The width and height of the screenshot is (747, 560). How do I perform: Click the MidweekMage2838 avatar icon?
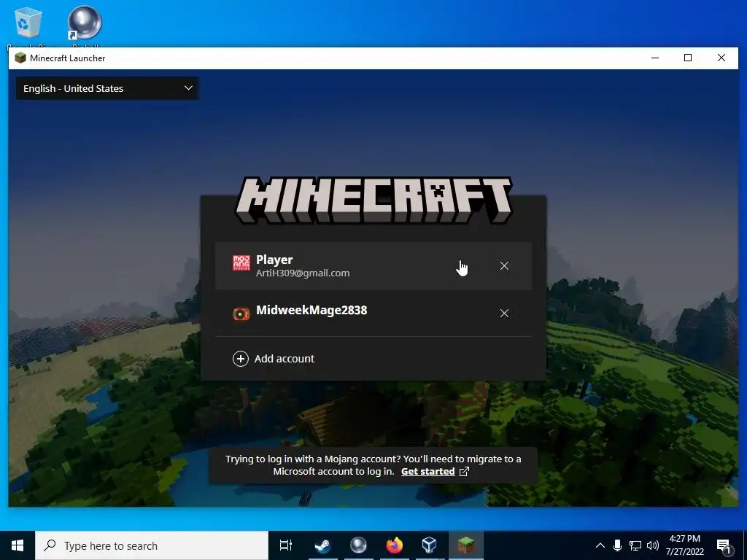241,314
